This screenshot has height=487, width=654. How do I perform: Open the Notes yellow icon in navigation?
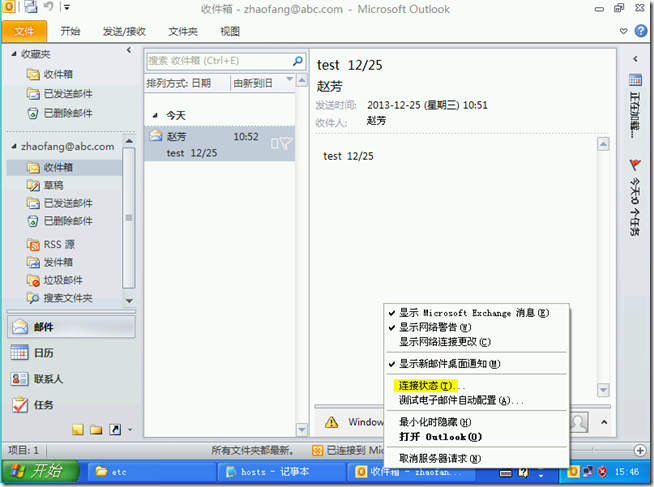click(x=78, y=429)
